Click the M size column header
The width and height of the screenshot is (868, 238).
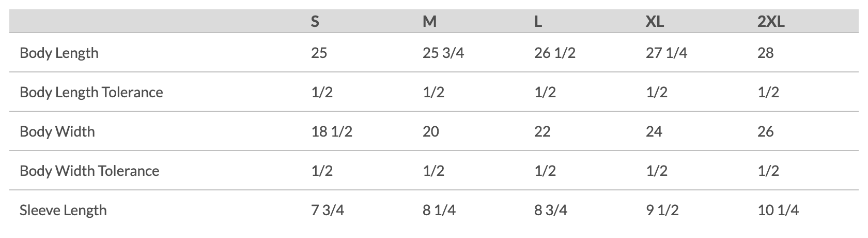point(429,21)
